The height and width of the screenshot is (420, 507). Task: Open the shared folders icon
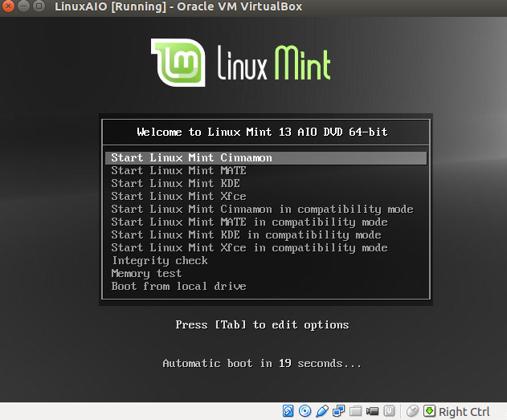tap(355, 411)
